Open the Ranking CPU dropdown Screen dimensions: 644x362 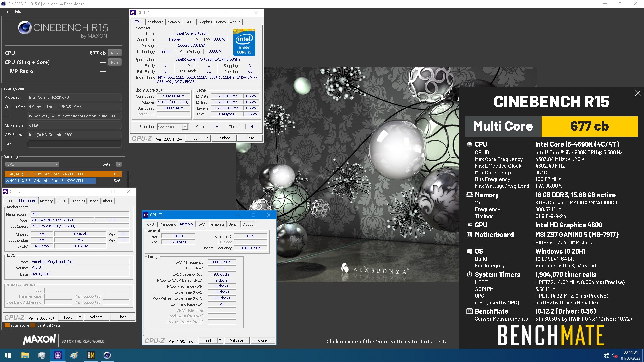tap(32, 164)
